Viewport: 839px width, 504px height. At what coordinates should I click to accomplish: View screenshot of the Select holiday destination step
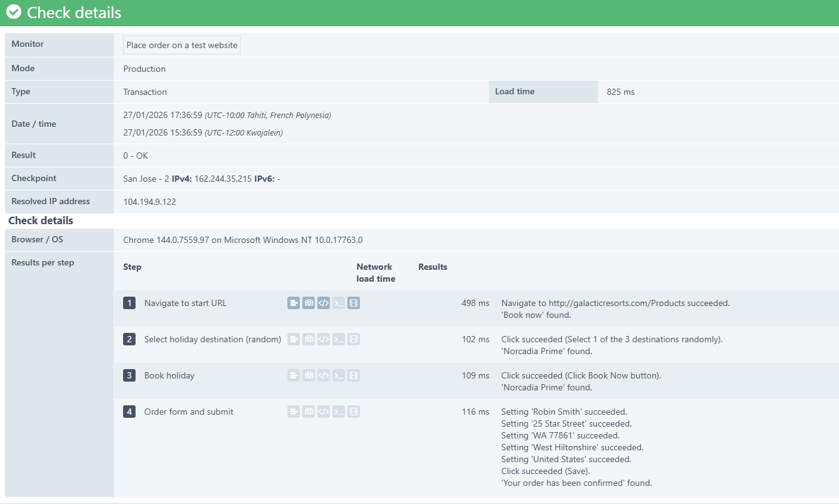point(309,339)
